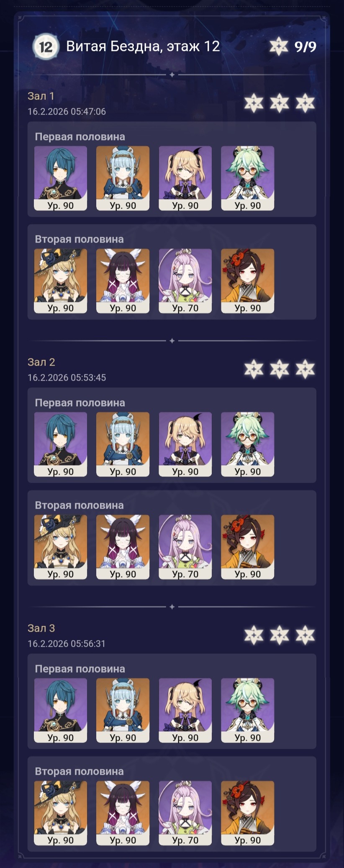Click the Витая Бездна, этаж 12 title
Image resolution: width=344 pixels, height=868 pixels.
tap(143, 46)
